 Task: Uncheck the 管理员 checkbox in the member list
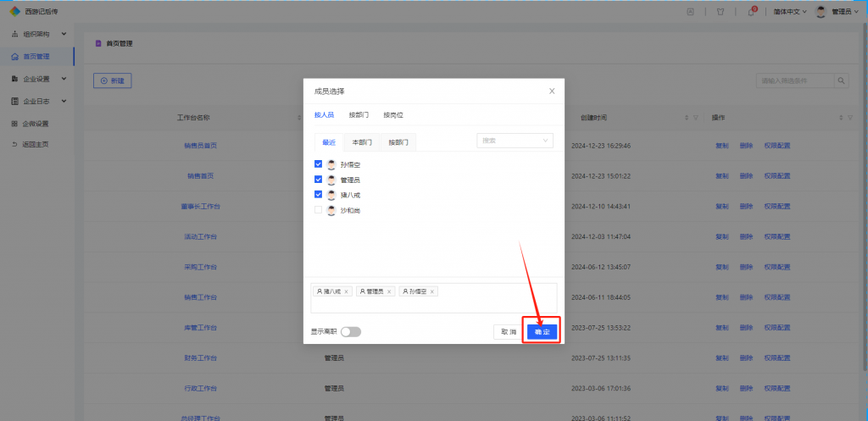click(x=319, y=180)
